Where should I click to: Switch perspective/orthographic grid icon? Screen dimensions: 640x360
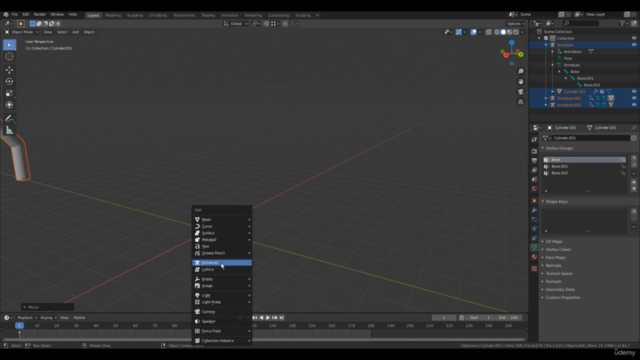click(520, 102)
